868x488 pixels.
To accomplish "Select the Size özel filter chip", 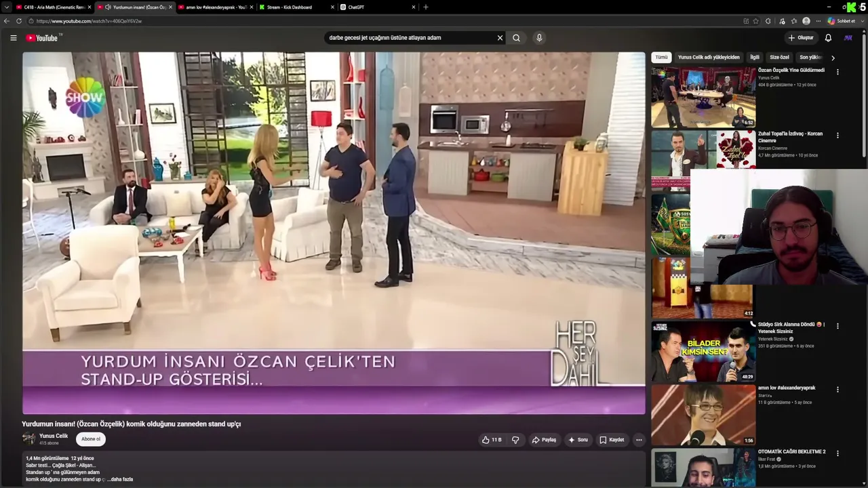I will click(779, 58).
